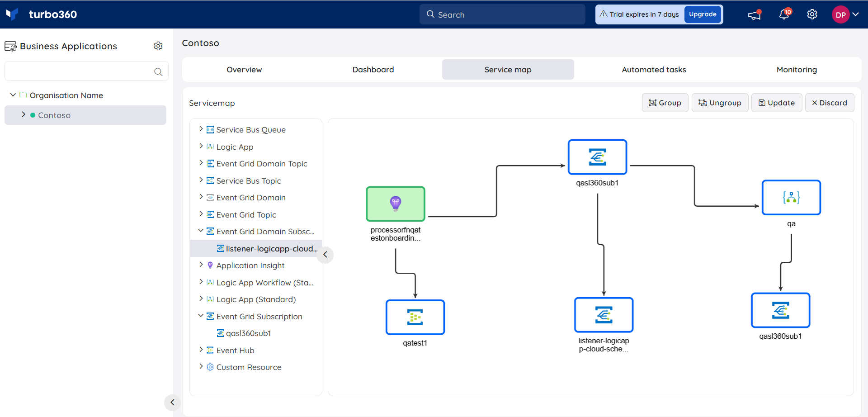Click the Logic App tree icon
Screen dimensions: 868x417
pyautogui.click(x=210, y=147)
